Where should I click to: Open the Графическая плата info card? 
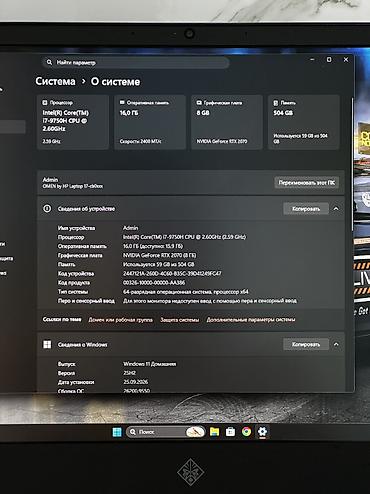point(227,122)
